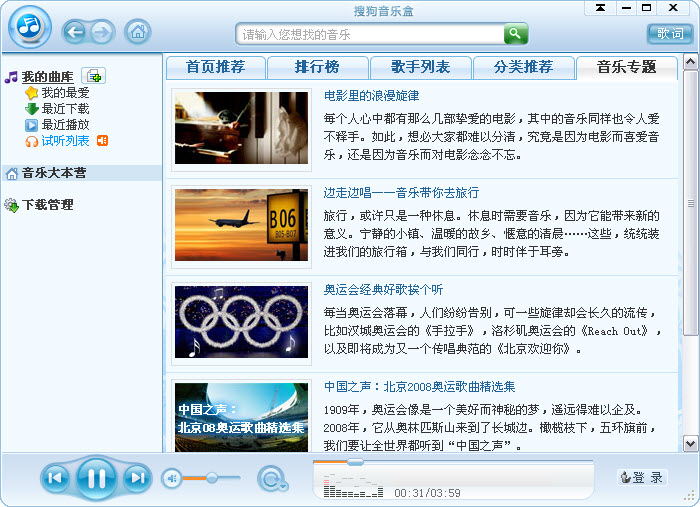
Task: Mute audio with the speaker button
Action: [x=172, y=479]
